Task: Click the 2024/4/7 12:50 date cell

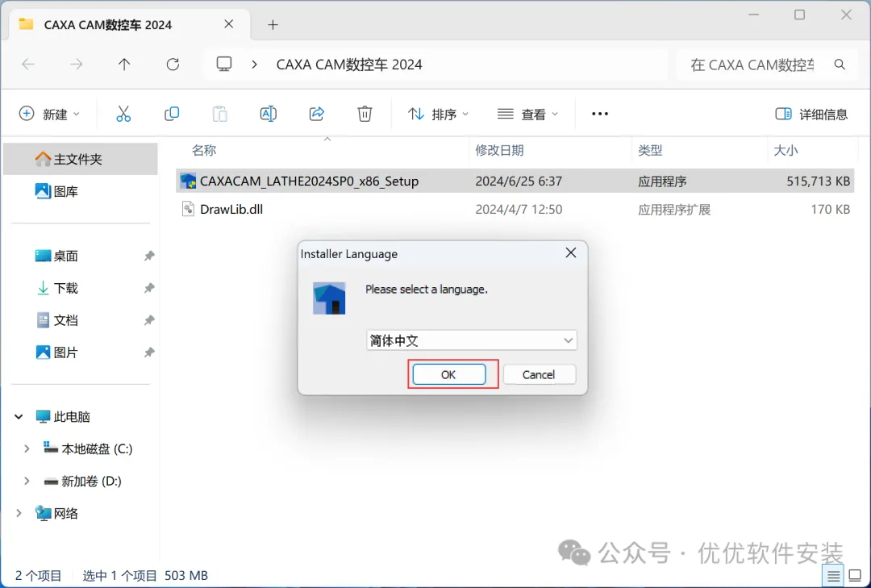Action: pos(519,210)
